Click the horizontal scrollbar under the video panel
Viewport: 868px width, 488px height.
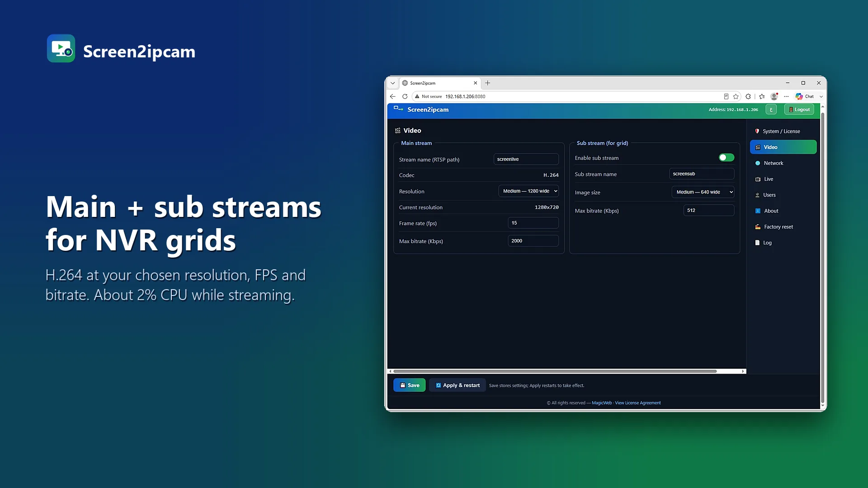pyautogui.click(x=555, y=371)
